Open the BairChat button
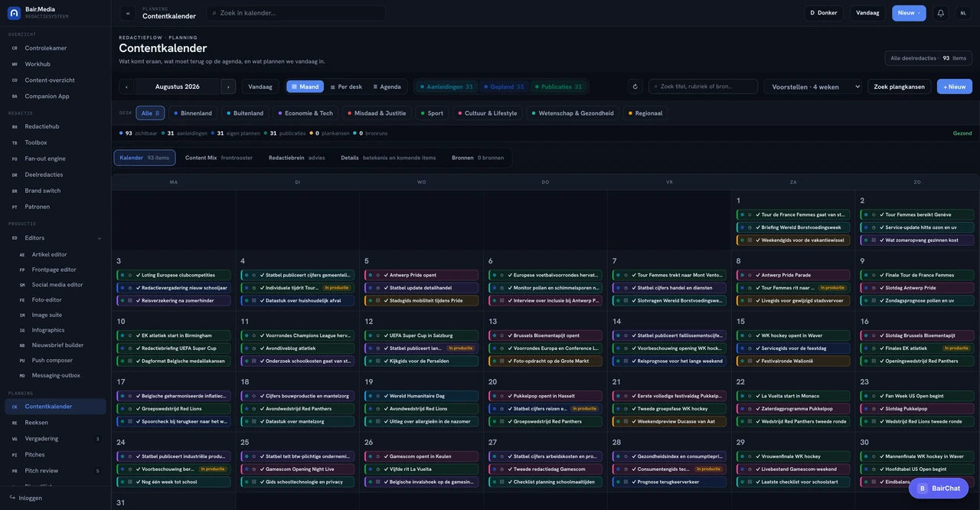This screenshot has height=510, width=980. pyautogui.click(x=939, y=488)
